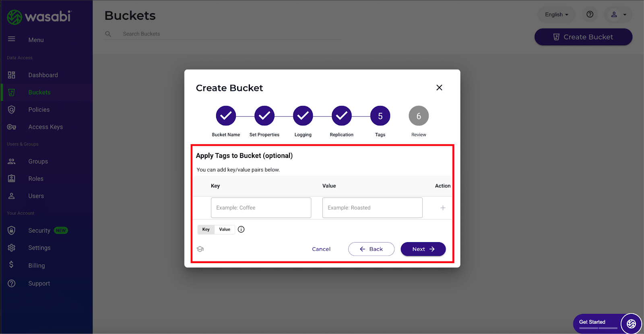Open Billing label in sidebar
This screenshot has width=644, height=334.
coord(37,266)
